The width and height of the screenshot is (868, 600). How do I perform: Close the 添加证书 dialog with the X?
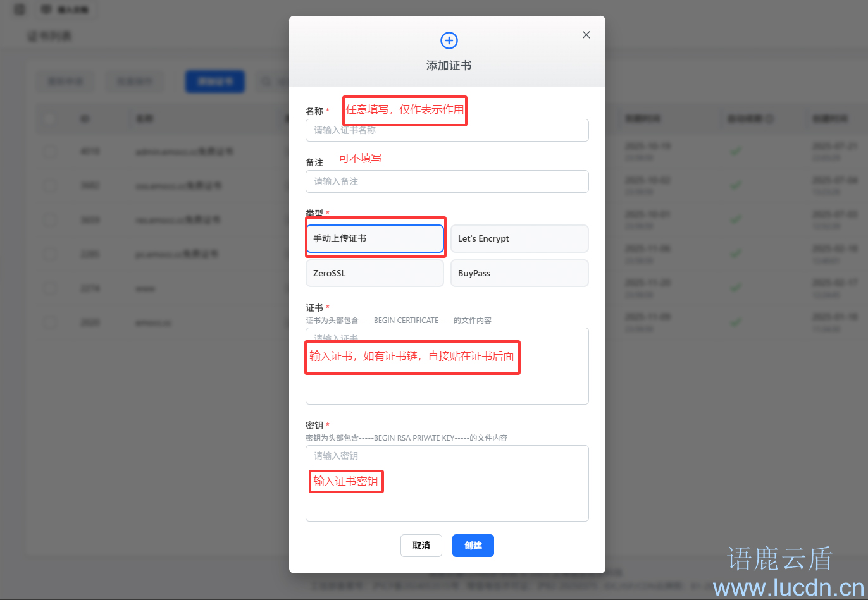click(x=586, y=35)
